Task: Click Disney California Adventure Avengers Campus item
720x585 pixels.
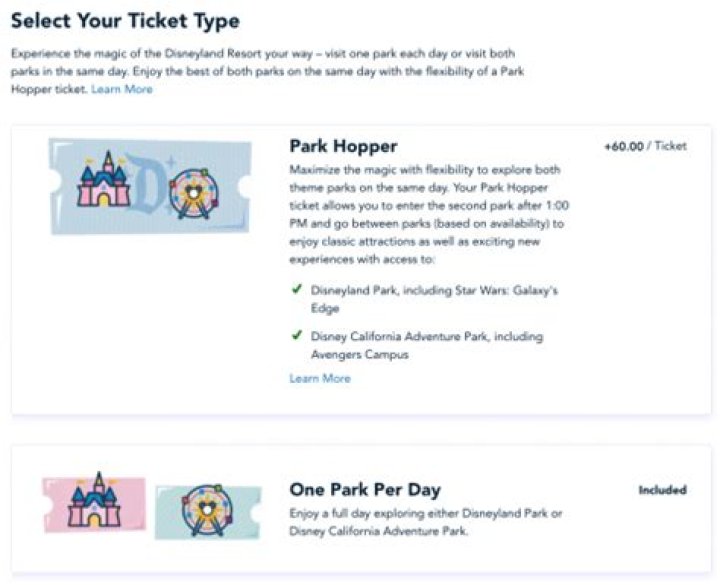Action: tap(427, 345)
